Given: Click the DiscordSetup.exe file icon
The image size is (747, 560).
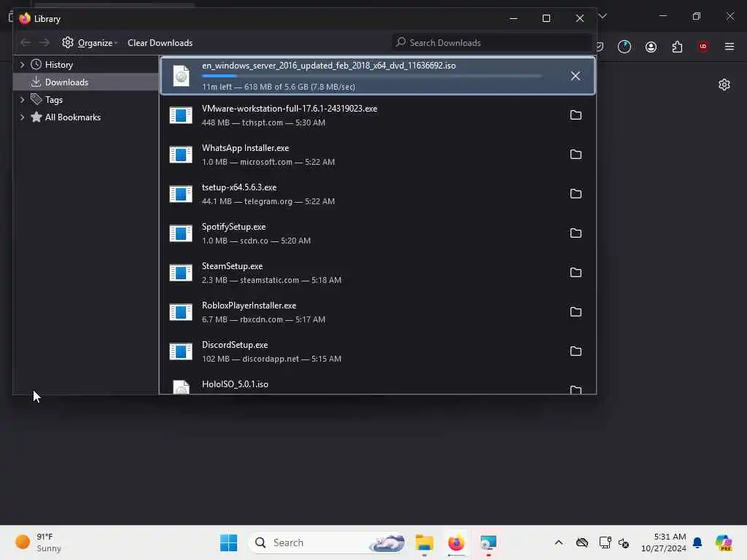Looking at the screenshot, I should point(181,351).
